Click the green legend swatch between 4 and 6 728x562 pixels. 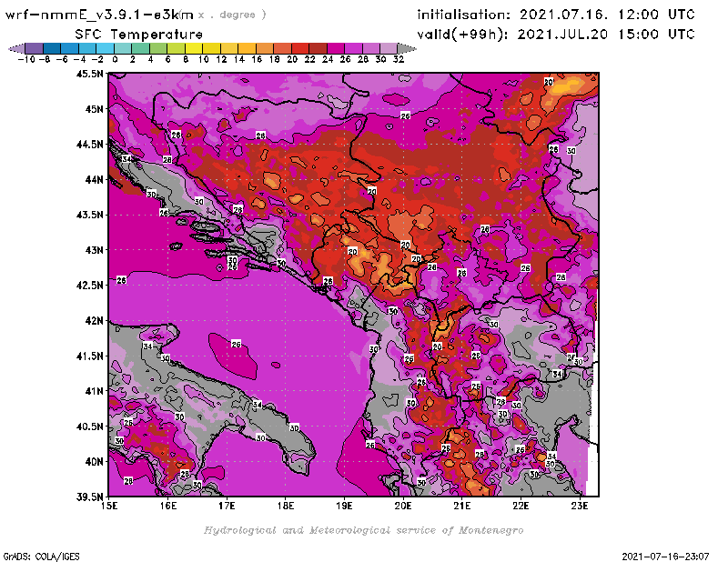[x=158, y=49]
